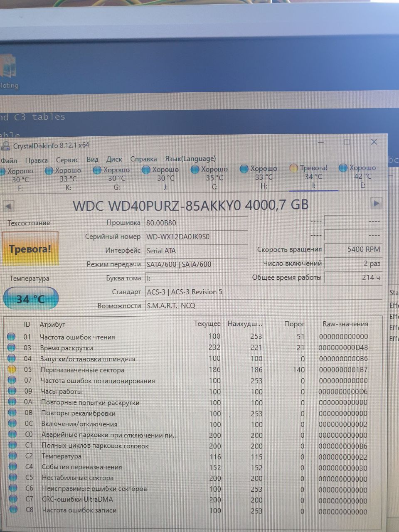Click status icon of attribute 01 Частота ошибок чтения
The image size is (399, 532).
click(11, 337)
